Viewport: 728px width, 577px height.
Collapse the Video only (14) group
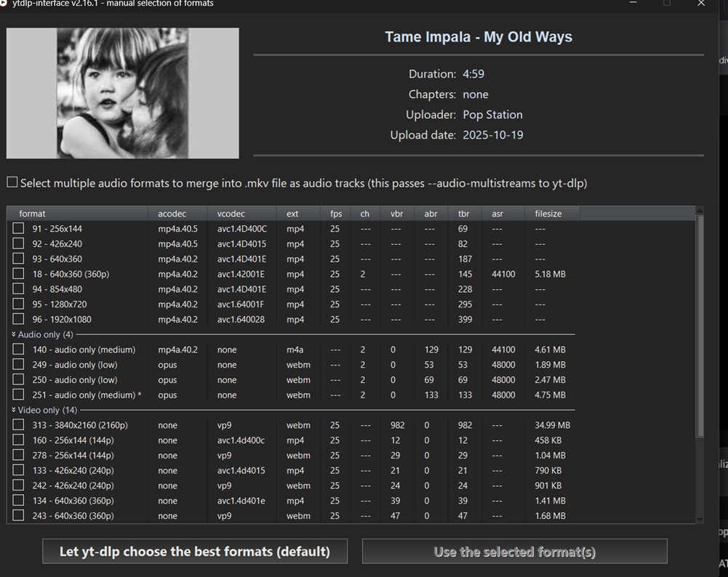[x=14, y=410]
